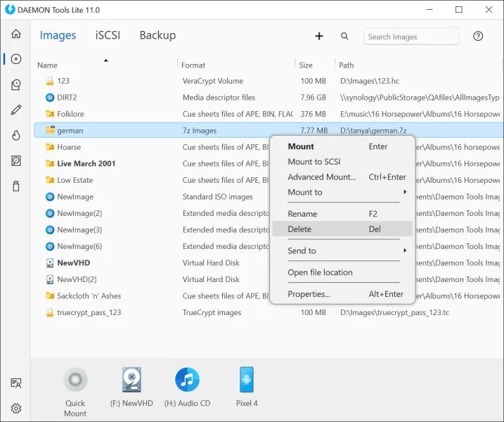Select the NewImage(2) image name
Image resolution: width=504 pixels, height=422 pixels.
coord(79,213)
